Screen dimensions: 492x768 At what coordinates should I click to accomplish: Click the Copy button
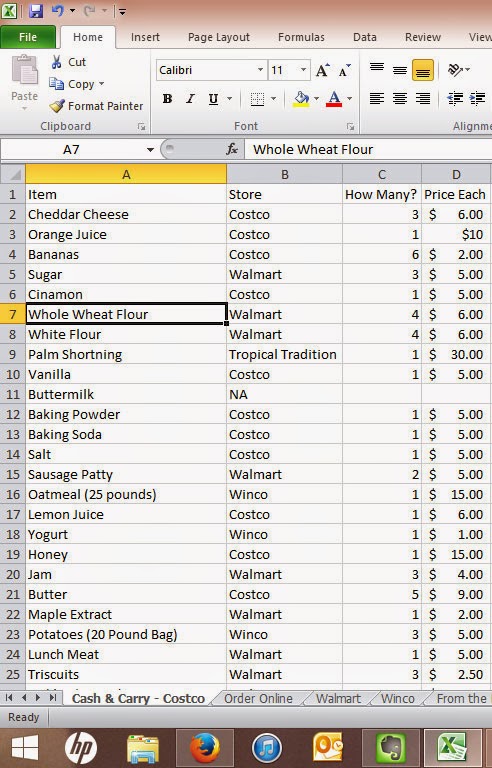[71, 84]
